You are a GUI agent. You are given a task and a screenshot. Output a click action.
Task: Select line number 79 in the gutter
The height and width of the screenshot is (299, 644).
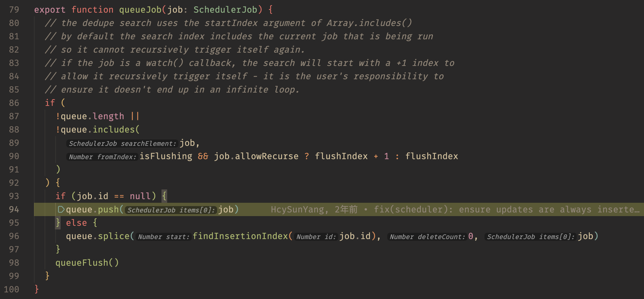click(14, 10)
